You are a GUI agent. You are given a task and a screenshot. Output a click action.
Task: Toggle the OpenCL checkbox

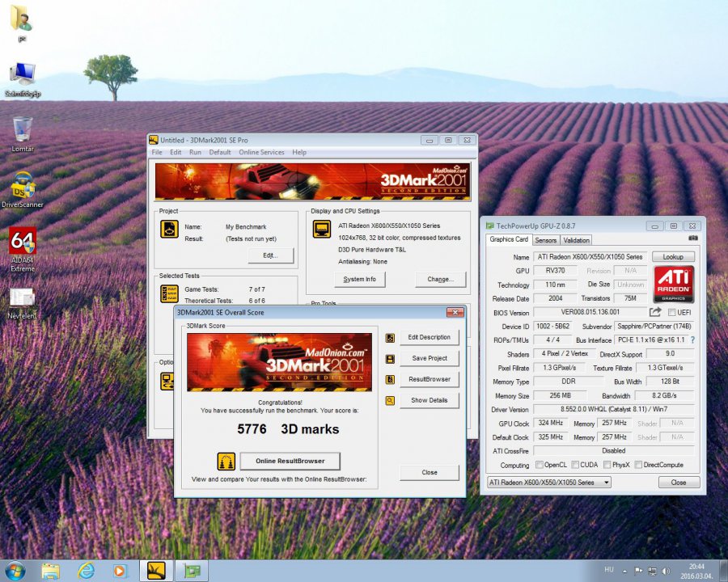tap(539, 465)
